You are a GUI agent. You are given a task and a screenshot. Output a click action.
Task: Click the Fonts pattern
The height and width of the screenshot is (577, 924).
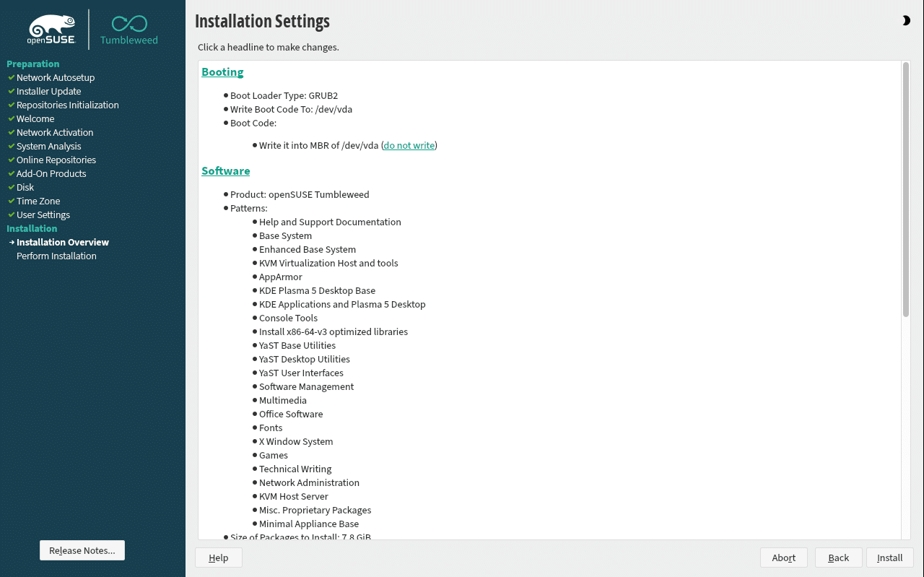271,428
